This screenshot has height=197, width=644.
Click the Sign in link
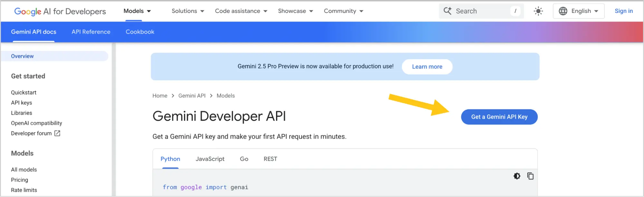(x=624, y=11)
